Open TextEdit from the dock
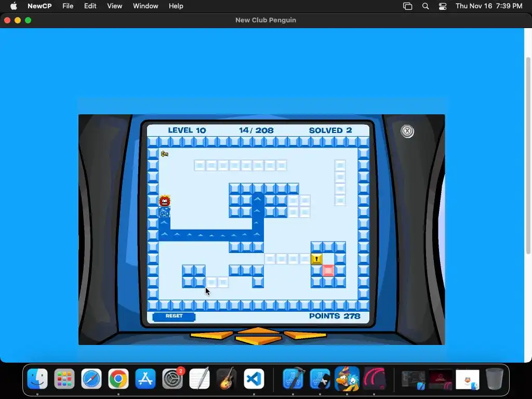 click(x=199, y=379)
